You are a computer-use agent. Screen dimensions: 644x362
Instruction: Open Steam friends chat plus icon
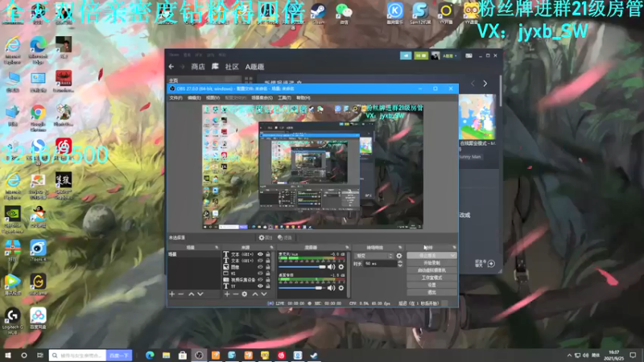click(491, 264)
